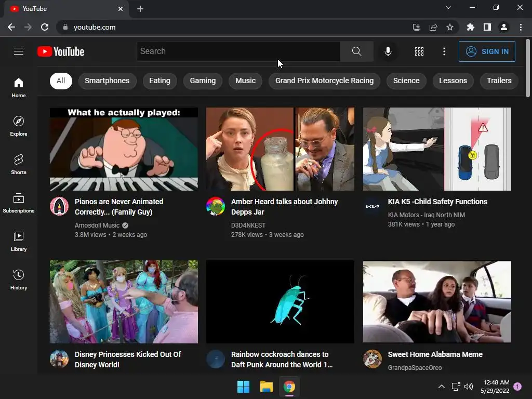Open History in sidebar

point(19,280)
